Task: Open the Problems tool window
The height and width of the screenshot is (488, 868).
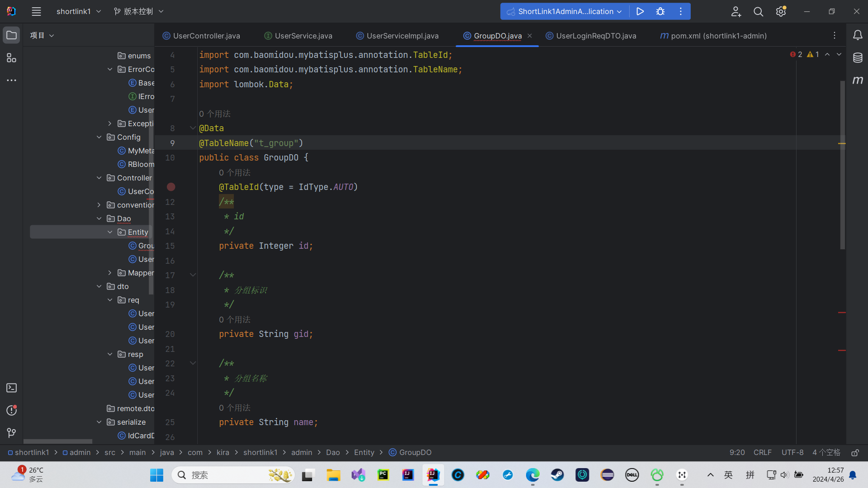Action: pos(11,410)
